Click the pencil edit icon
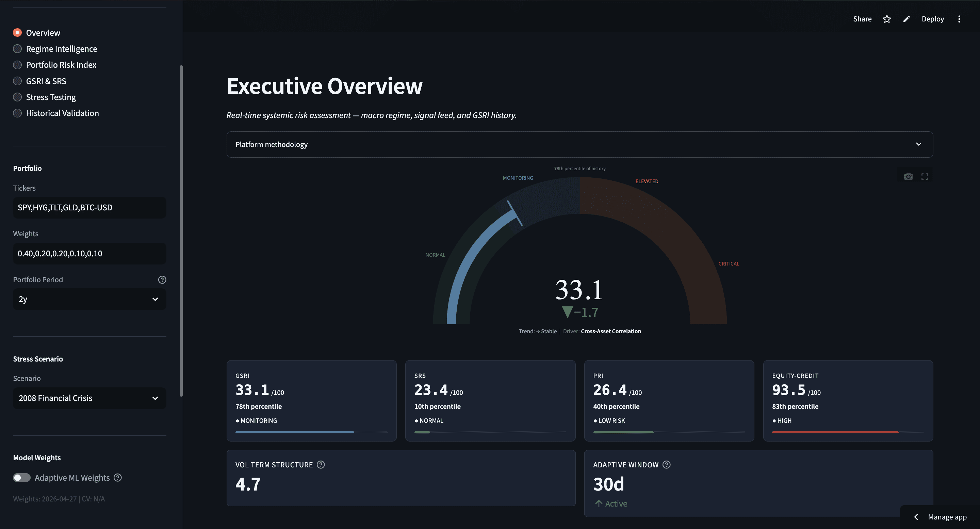Viewport: 980px width, 529px height. pos(906,19)
